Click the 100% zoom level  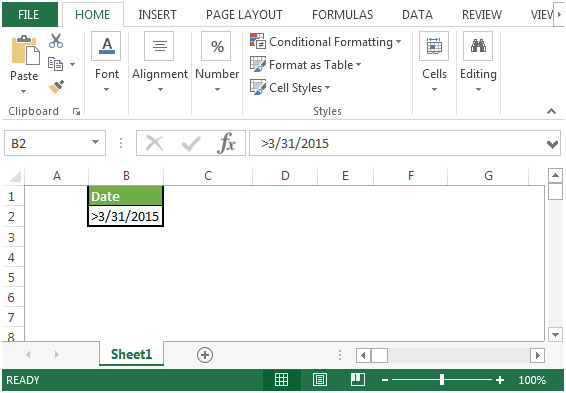pyautogui.click(x=532, y=380)
